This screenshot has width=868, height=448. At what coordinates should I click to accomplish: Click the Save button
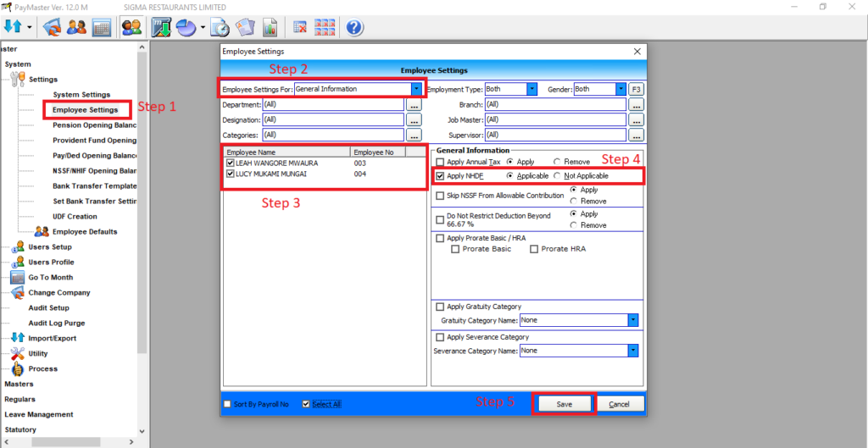point(564,404)
